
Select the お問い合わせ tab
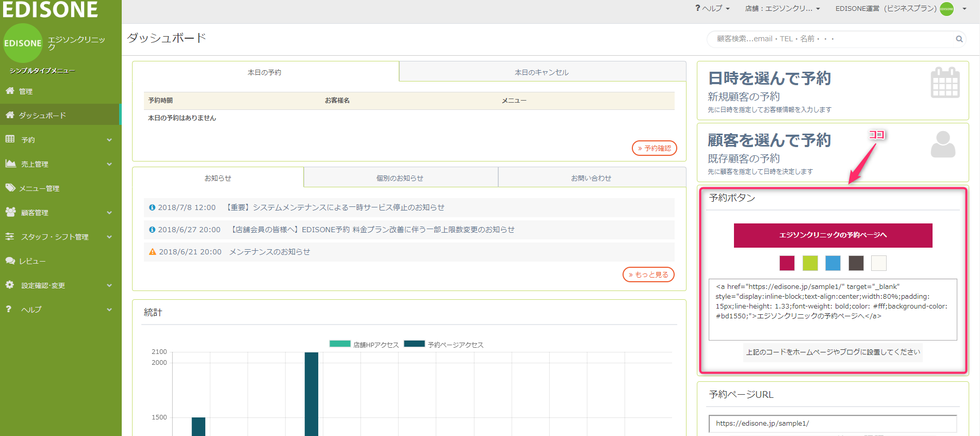coord(592,178)
